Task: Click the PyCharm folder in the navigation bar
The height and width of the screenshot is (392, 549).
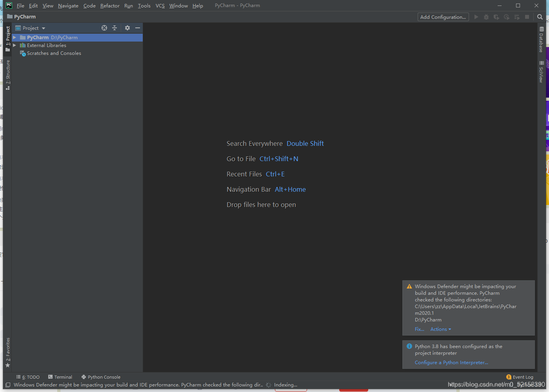Action: pos(22,17)
